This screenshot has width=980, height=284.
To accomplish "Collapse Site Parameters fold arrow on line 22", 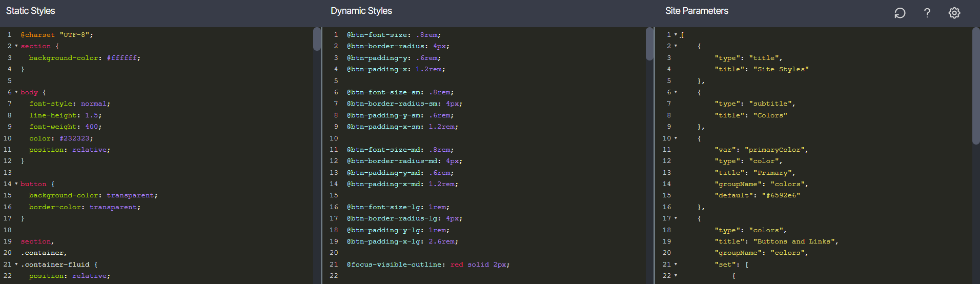I will pyautogui.click(x=676, y=276).
